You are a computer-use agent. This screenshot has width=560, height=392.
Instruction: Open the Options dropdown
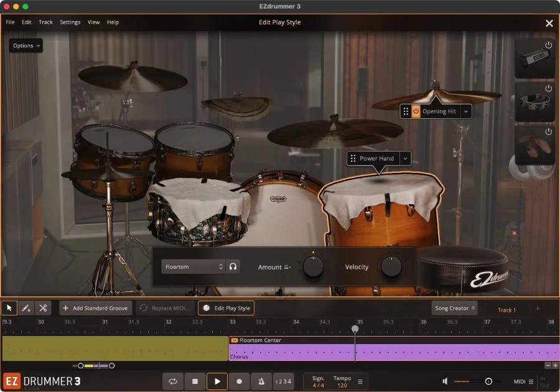click(26, 45)
